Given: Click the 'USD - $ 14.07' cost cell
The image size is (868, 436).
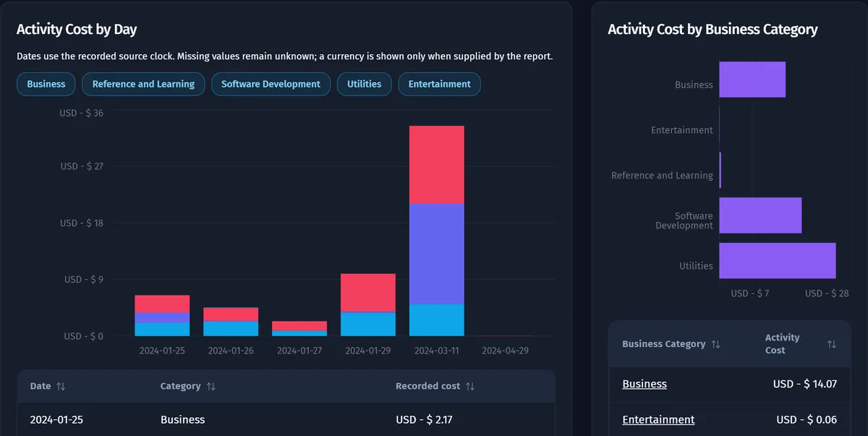Looking at the screenshot, I should point(805,384).
